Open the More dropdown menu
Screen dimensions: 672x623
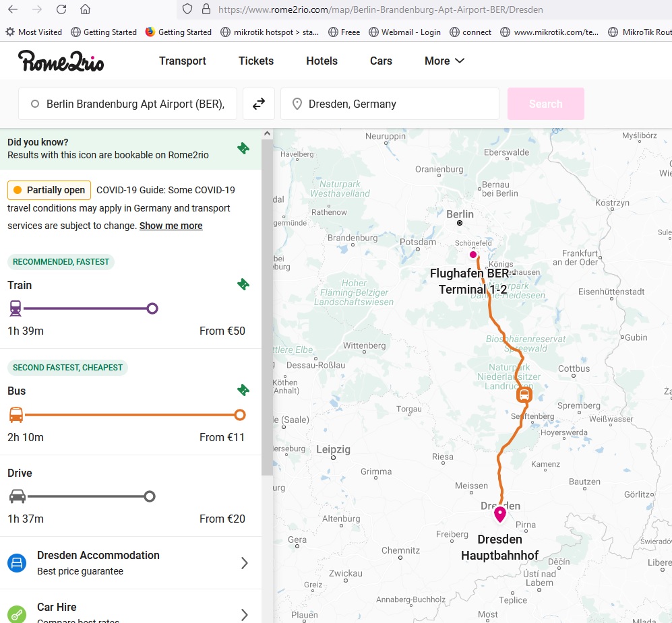[x=444, y=61]
